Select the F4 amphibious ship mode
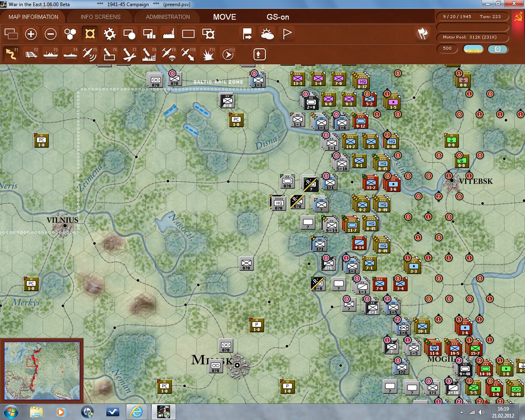Screen dimensions: 525x420 [70, 54]
